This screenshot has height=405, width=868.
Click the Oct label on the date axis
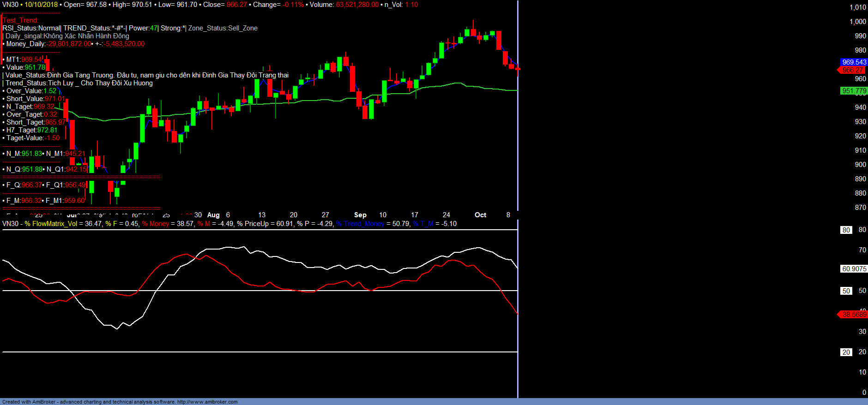tap(480, 215)
